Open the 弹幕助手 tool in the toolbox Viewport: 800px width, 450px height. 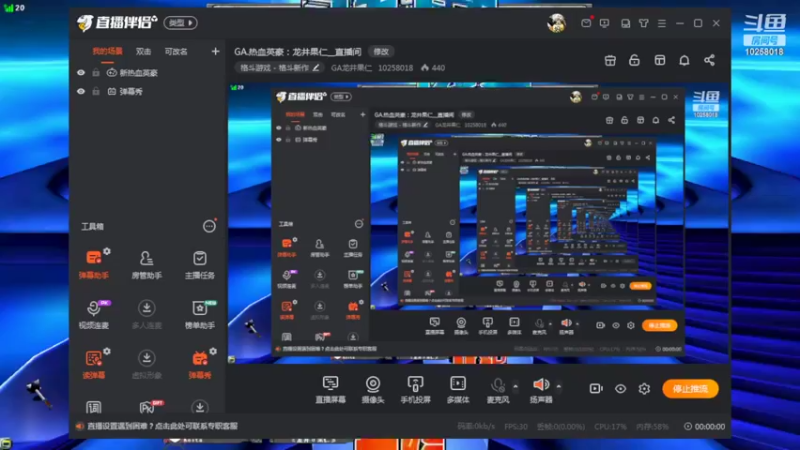[93, 264]
